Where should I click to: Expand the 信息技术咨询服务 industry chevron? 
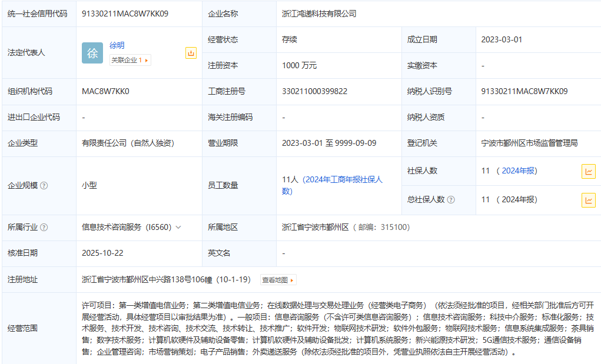pyautogui.click(x=178, y=228)
